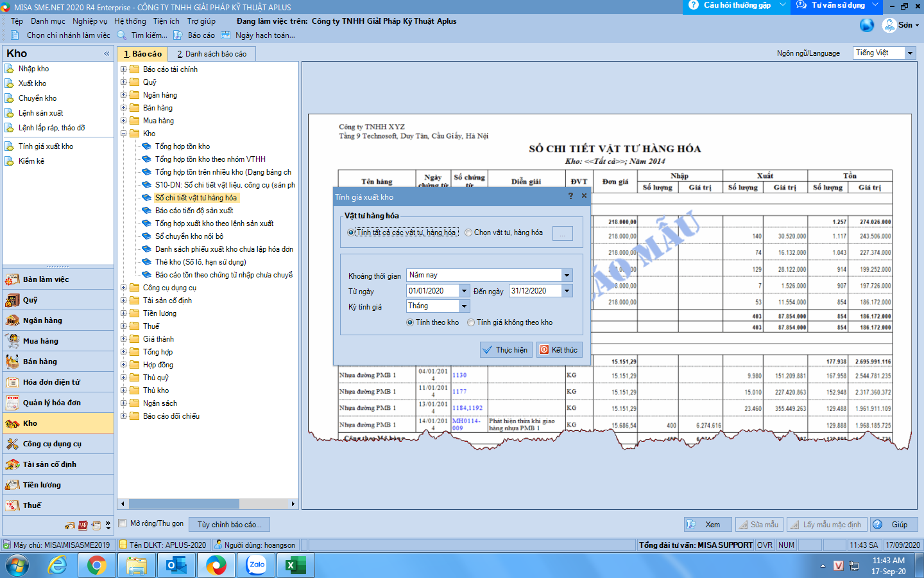Collapse the Kho side panel chevron
Screen dimensions: 924x578
point(107,54)
